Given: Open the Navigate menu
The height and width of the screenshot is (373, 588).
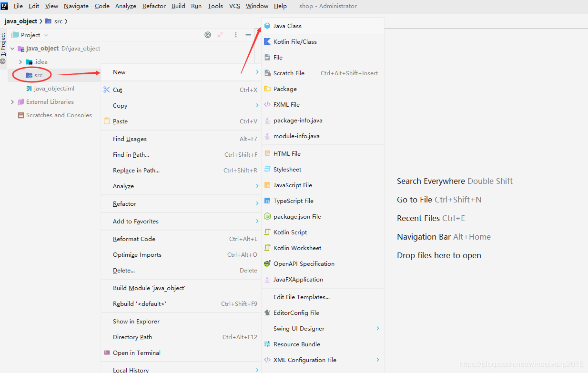Looking at the screenshot, I should tap(76, 6).
